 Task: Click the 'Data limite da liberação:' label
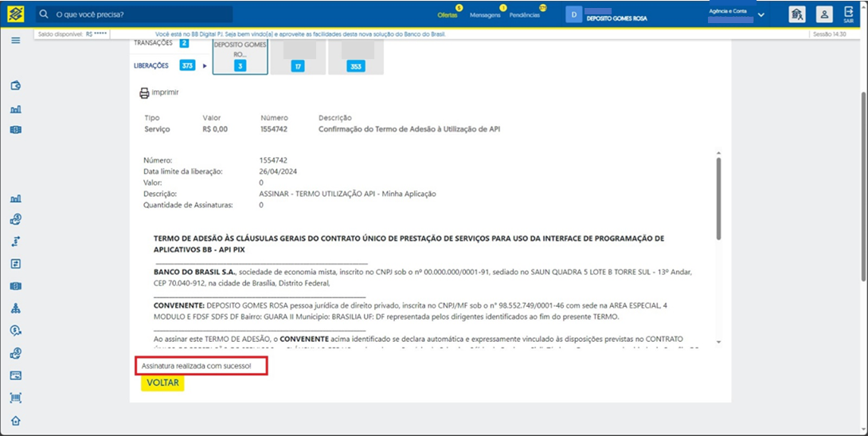click(182, 171)
